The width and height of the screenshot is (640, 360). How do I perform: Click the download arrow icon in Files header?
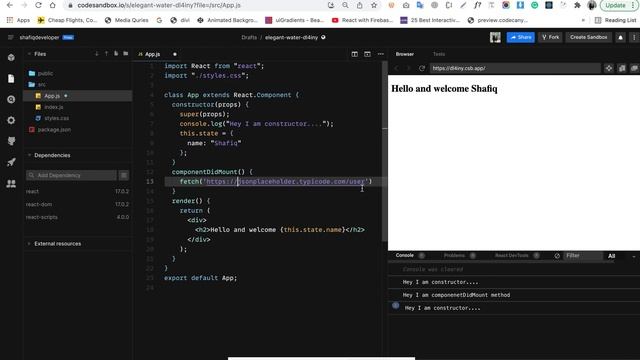click(x=97, y=54)
